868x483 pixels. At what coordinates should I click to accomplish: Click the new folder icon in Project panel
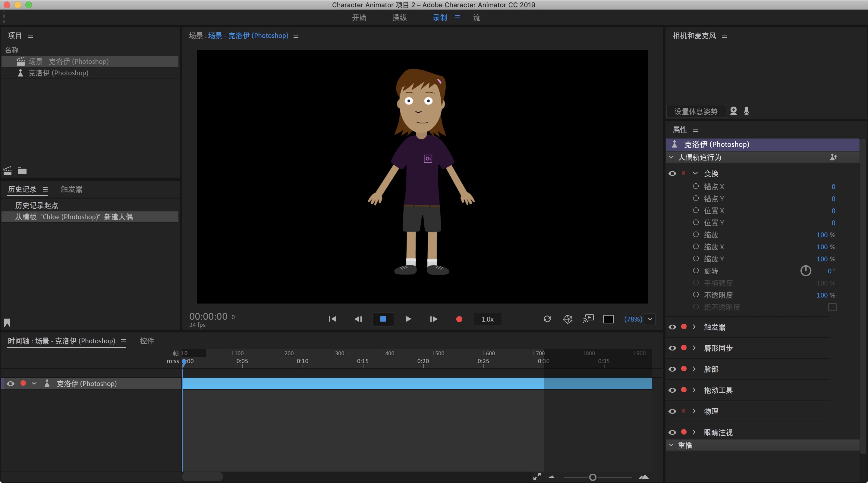22,171
